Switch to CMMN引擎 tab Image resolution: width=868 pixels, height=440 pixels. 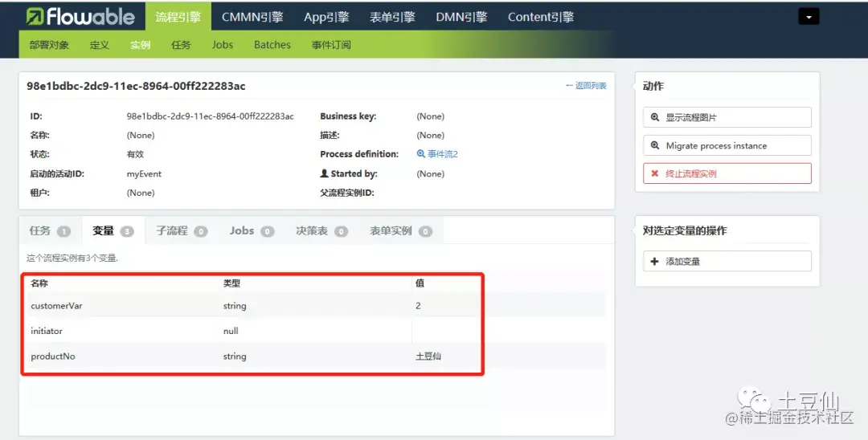(252, 17)
